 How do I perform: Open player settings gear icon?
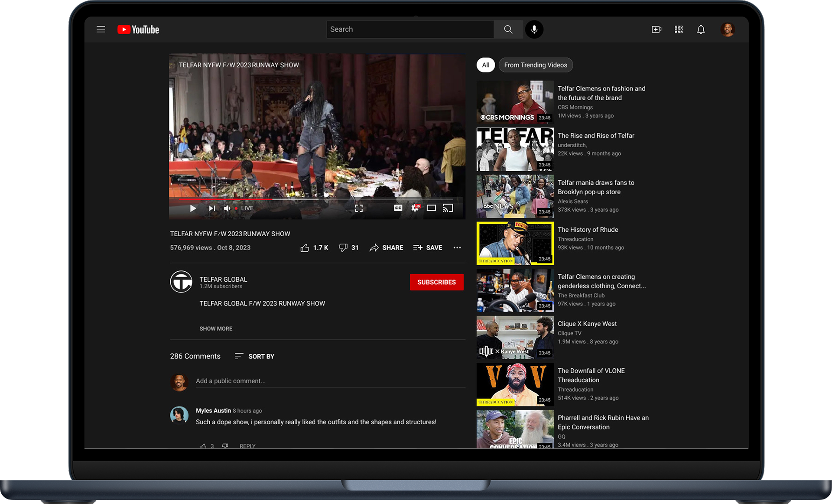point(415,208)
